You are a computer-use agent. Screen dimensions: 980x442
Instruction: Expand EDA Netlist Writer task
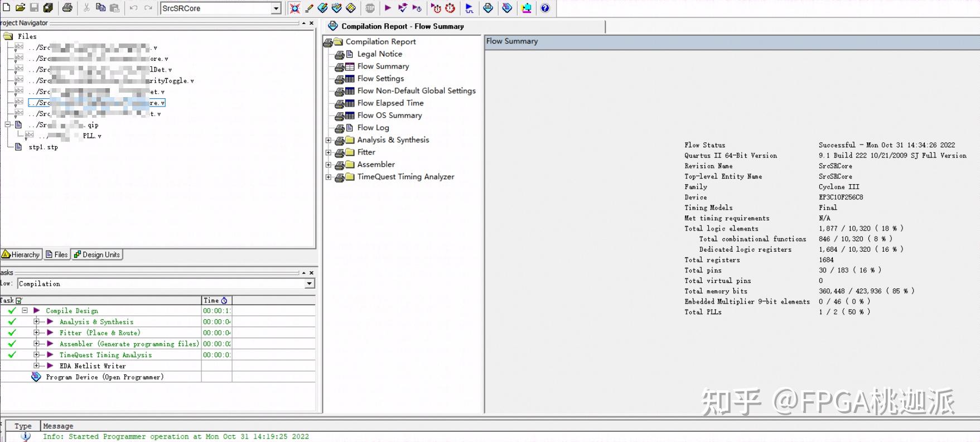(x=37, y=366)
